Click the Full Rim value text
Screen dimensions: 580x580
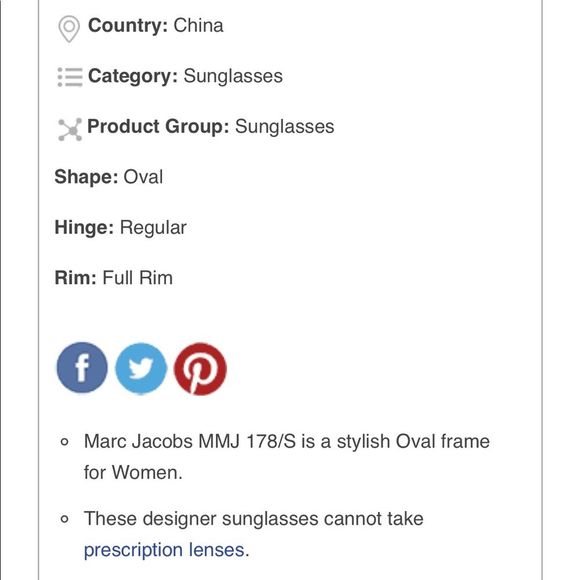pyautogui.click(x=138, y=278)
